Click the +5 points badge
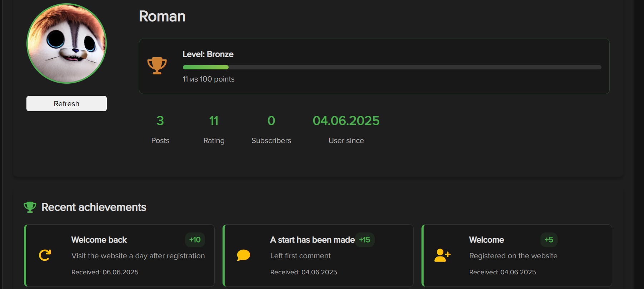 (x=549, y=240)
